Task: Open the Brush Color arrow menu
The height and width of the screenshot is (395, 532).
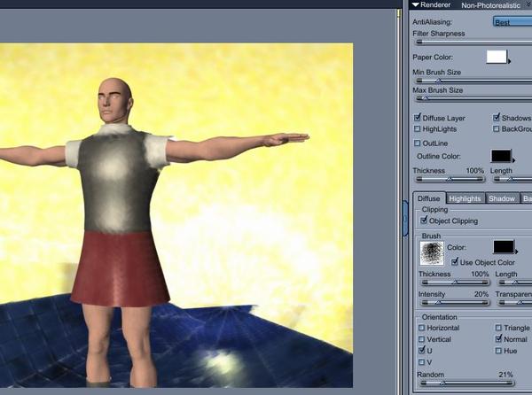Action: [516, 252]
